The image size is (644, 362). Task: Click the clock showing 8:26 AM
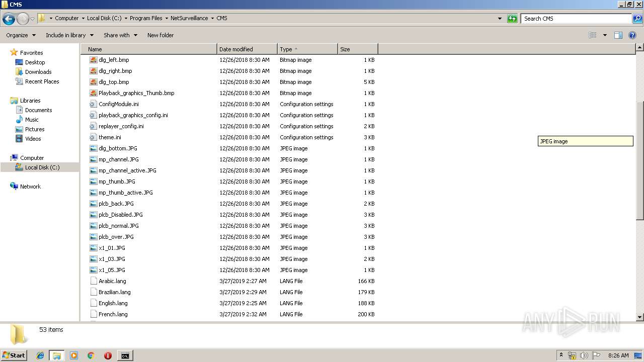[x=618, y=355]
